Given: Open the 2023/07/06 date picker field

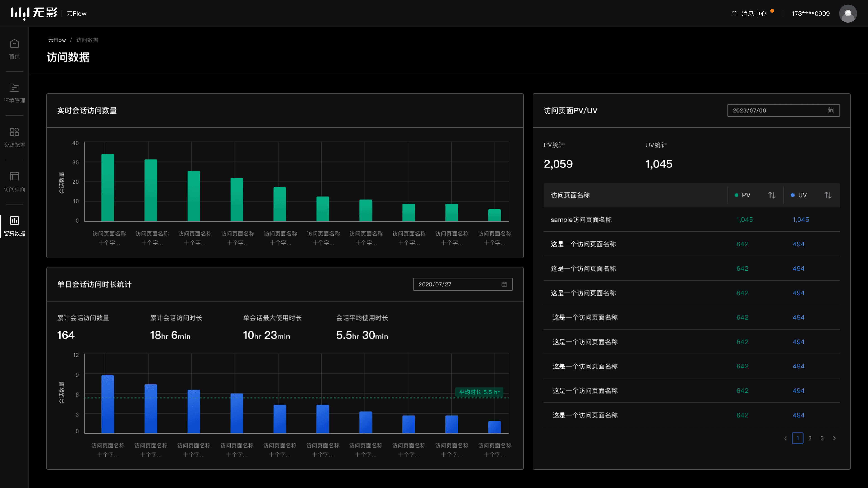Looking at the screenshot, I should click(x=783, y=110).
